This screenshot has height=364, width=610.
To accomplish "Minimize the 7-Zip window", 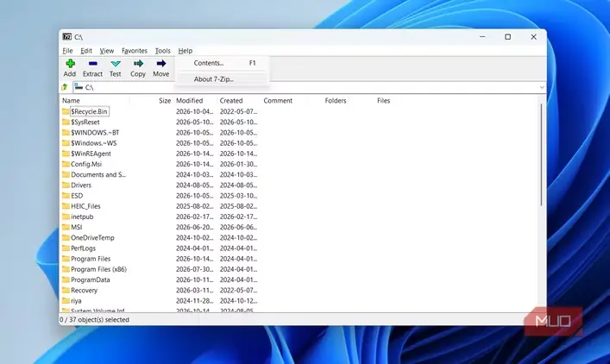I will click(x=482, y=36).
